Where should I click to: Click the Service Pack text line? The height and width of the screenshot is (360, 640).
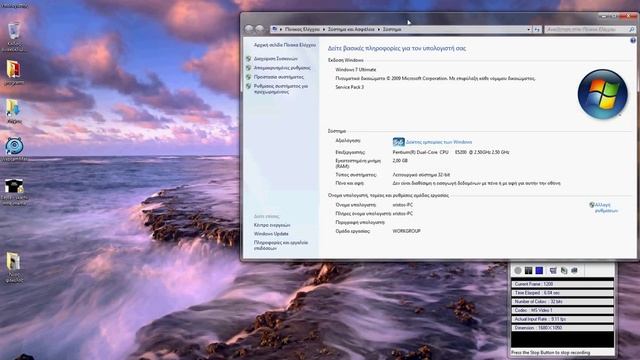pyautogui.click(x=349, y=87)
